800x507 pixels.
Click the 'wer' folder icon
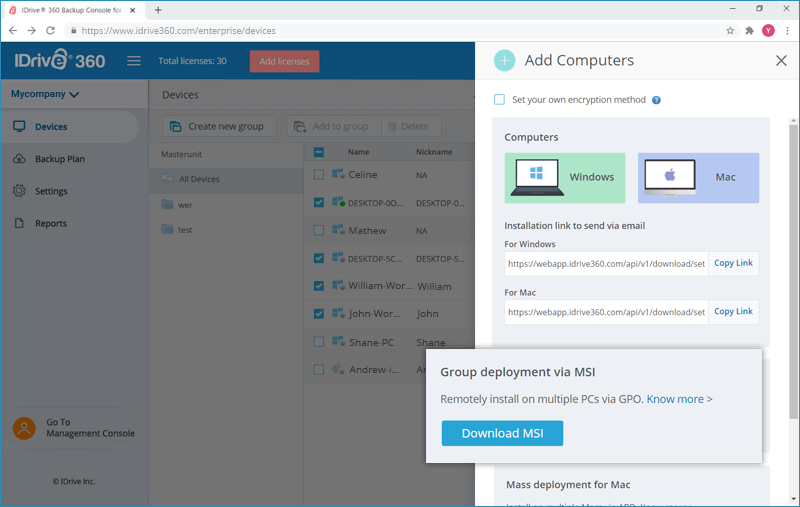167,205
